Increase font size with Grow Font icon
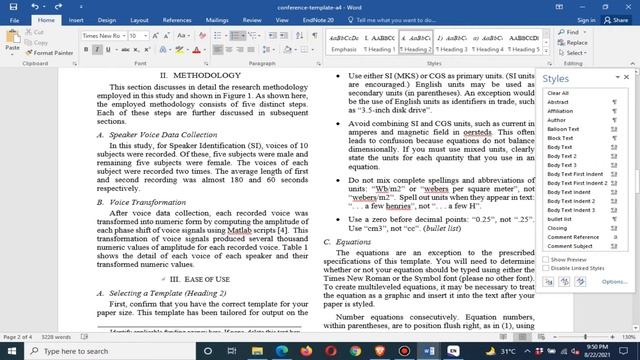640x360 pixels. coord(156,36)
